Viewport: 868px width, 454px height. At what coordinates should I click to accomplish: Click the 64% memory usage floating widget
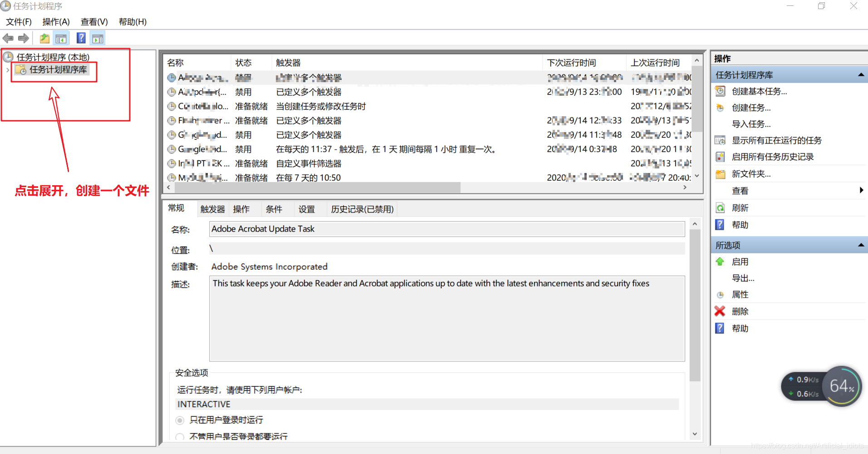coord(842,386)
